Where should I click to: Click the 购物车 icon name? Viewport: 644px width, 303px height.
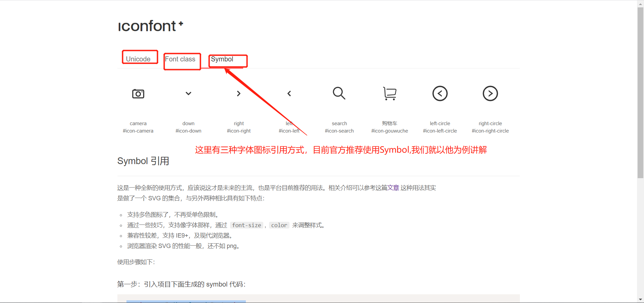tap(390, 123)
